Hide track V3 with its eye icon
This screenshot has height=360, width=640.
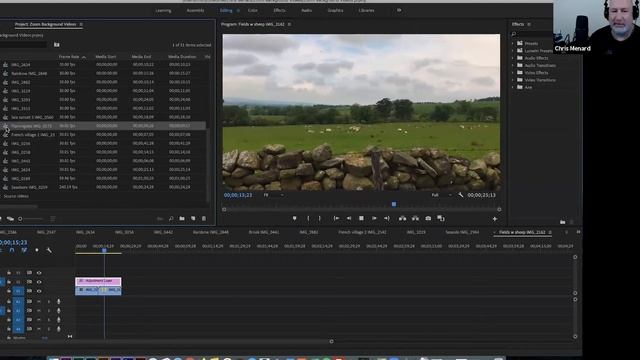point(39,273)
